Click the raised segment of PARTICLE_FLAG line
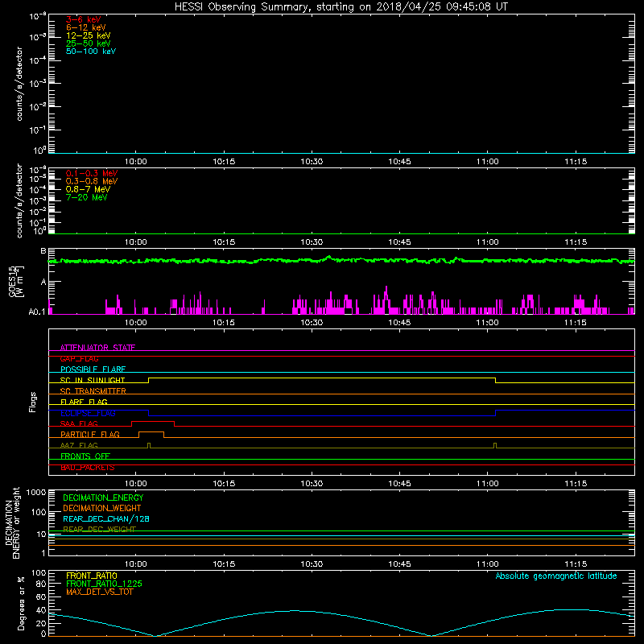Image resolution: width=644 pixels, height=644 pixels. [151, 432]
